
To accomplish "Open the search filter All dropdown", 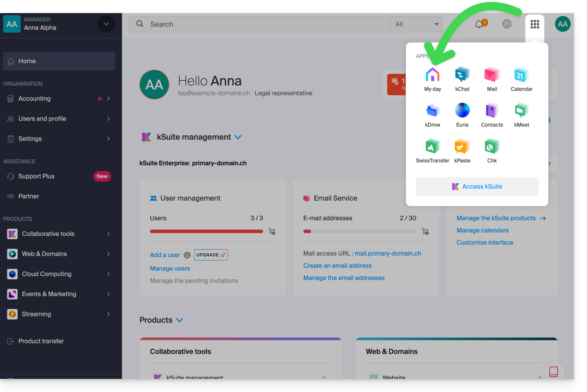I will [x=417, y=24].
